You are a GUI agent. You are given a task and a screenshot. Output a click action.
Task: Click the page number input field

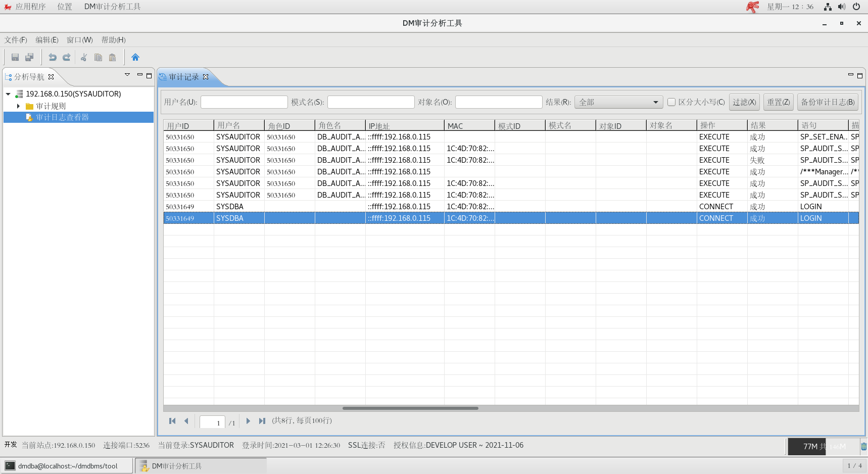pos(212,422)
